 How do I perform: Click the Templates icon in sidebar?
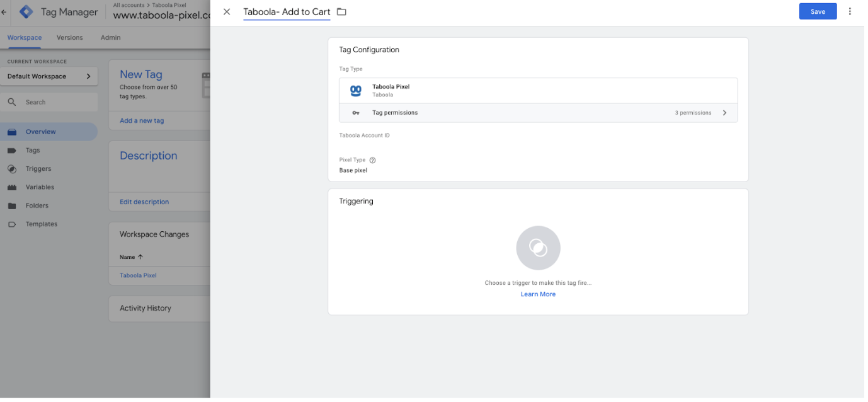click(12, 224)
